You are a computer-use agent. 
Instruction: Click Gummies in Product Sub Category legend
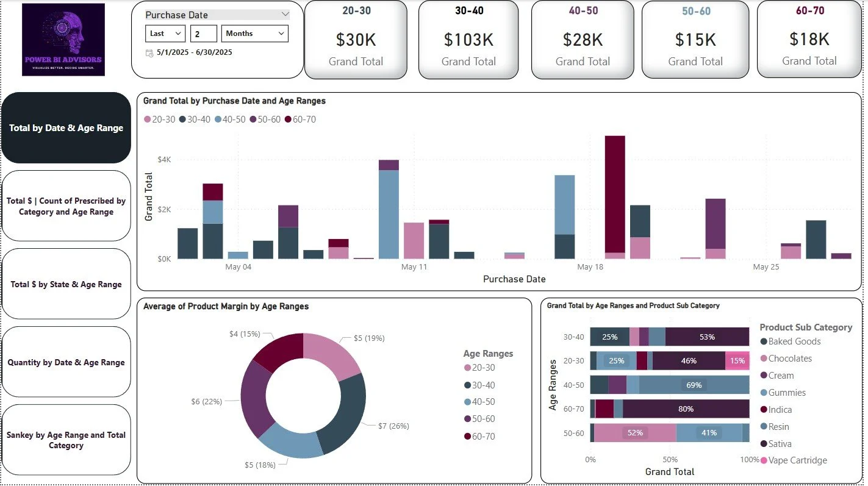click(783, 393)
